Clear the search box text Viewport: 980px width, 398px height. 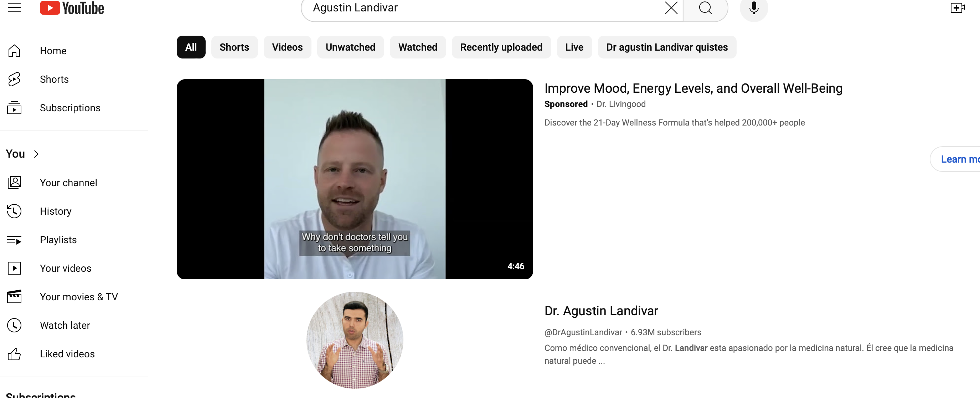(671, 7)
